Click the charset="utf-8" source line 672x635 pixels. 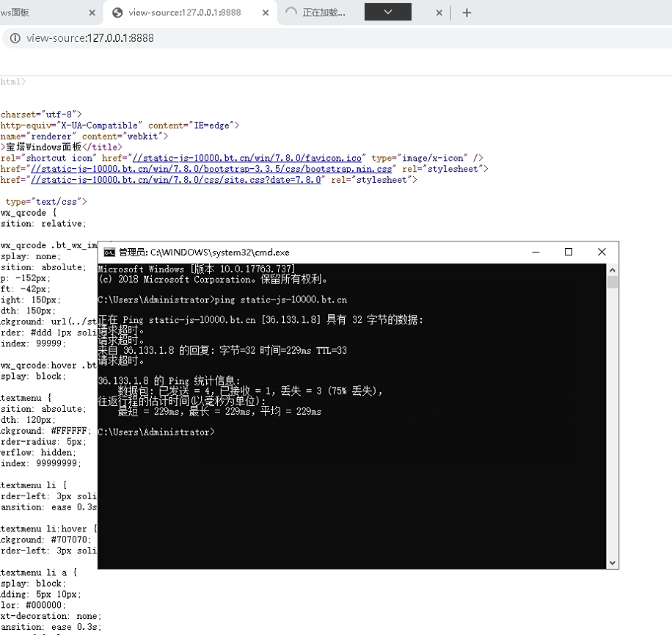pyautogui.click(x=41, y=115)
